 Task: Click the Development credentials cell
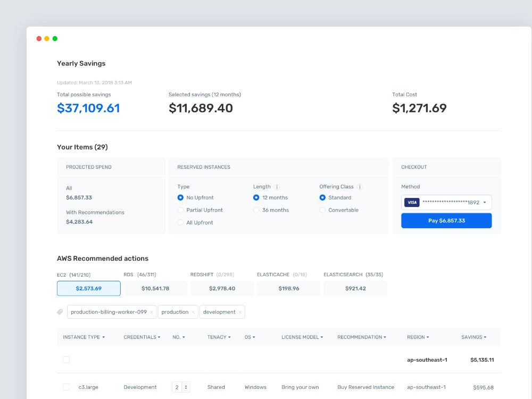tap(140, 387)
